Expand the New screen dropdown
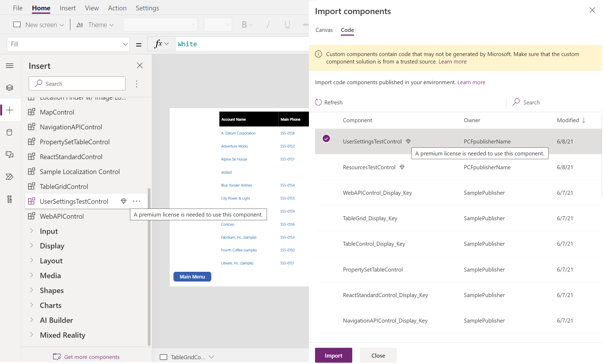This screenshot has height=364, width=604. click(62, 25)
